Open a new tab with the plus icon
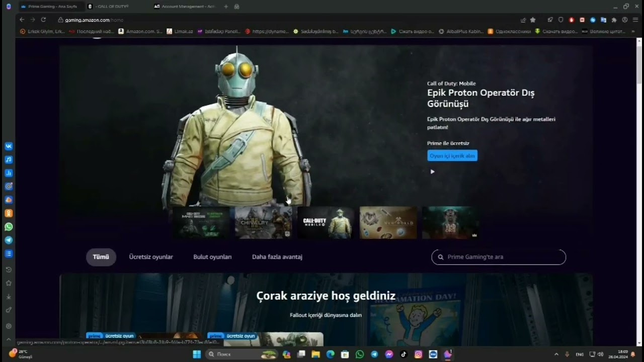Viewport: 644px width, 362px height. pyautogui.click(x=226, y=7)
